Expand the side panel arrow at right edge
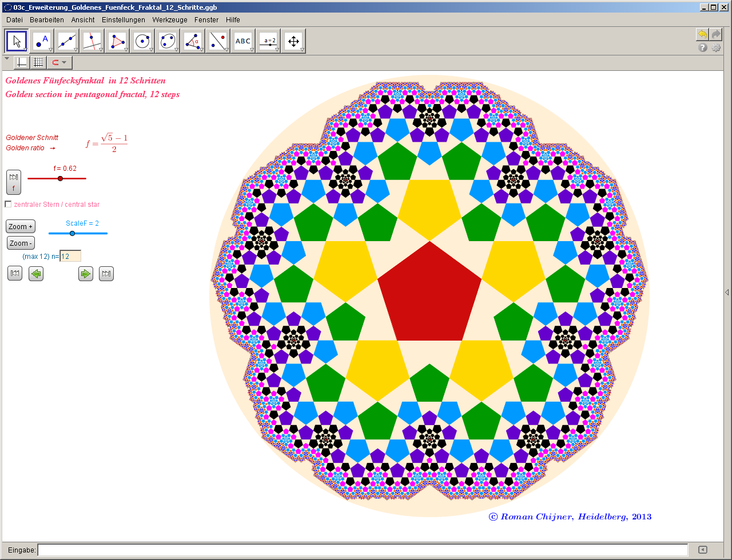Viewport: 732px width, 560px height. click(726, 292)
